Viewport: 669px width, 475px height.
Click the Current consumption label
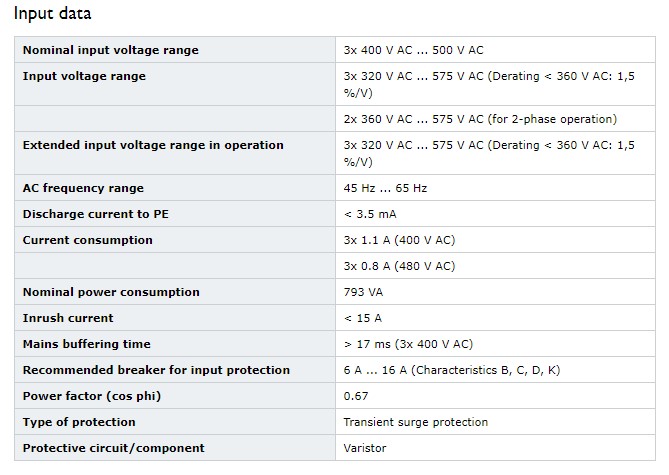pos(87,240)
